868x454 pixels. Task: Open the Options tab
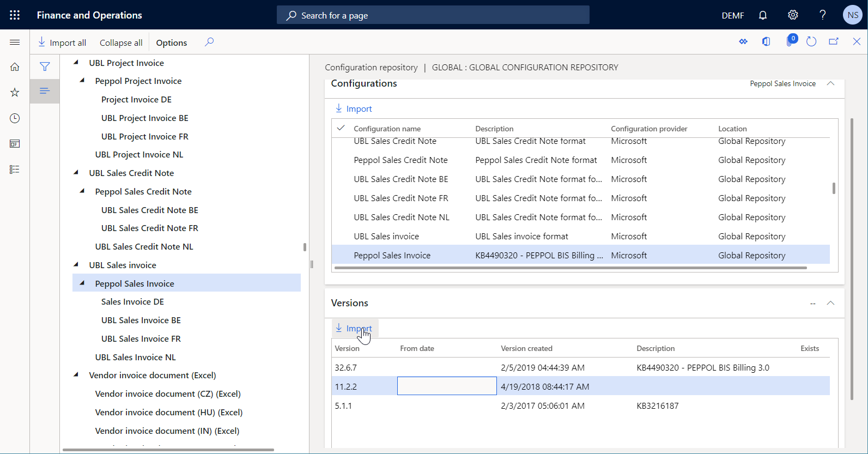coord(172,43)
